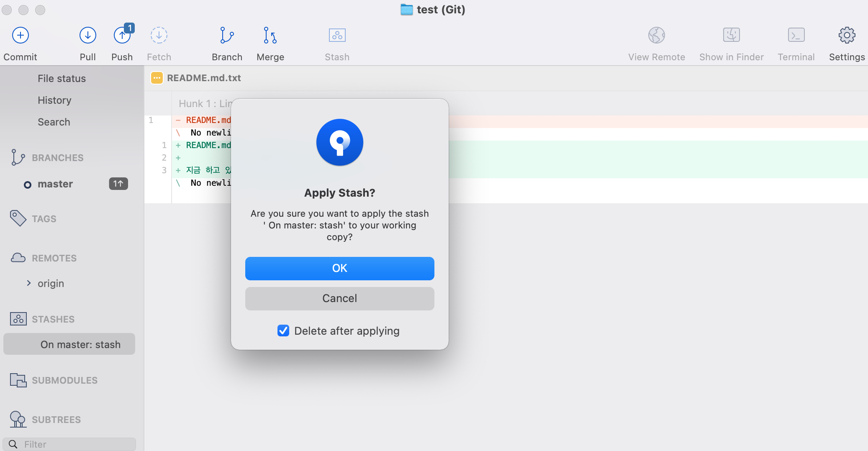The width and height of the screenshot is (868, 451).
Task: Click the SUBTREES section icon
Action: [x=18, y=419]
